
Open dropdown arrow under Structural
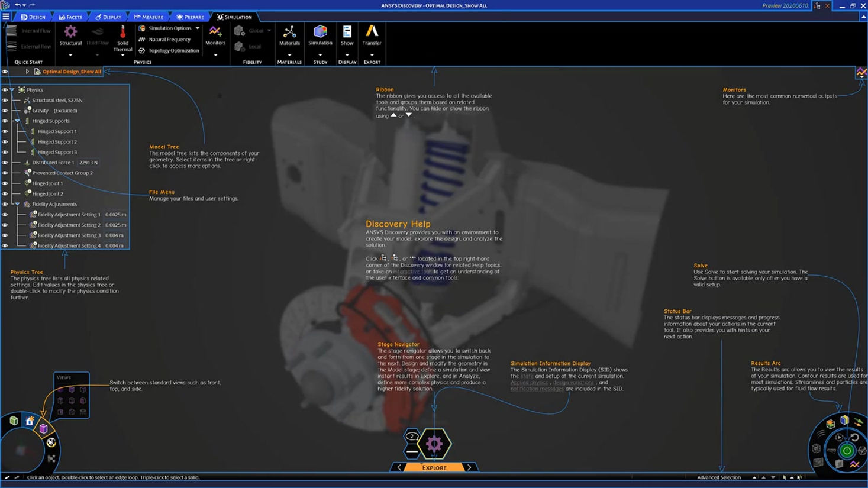70,55
